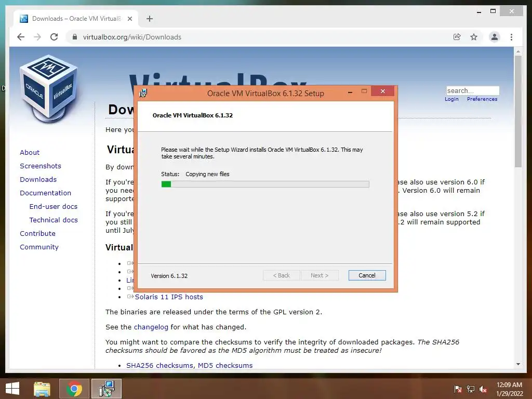532x399 pixels.
Task: Share this page icon in address bar
Action: (457, 37)
